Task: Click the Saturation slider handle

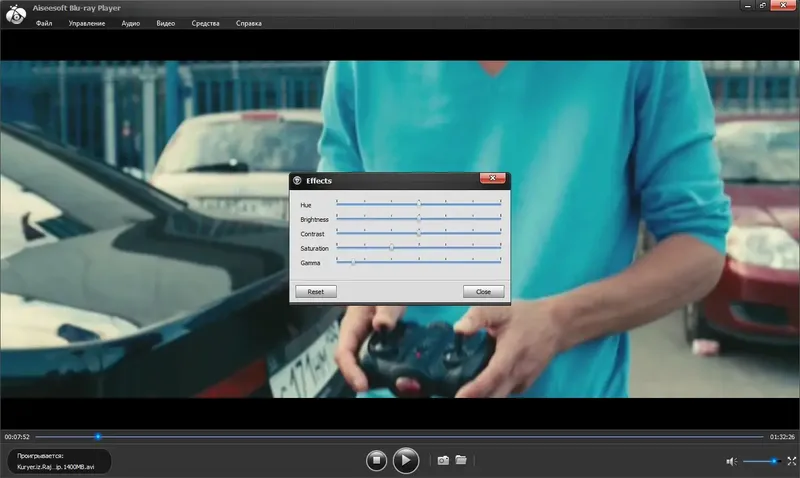Action: click(391, 247)
